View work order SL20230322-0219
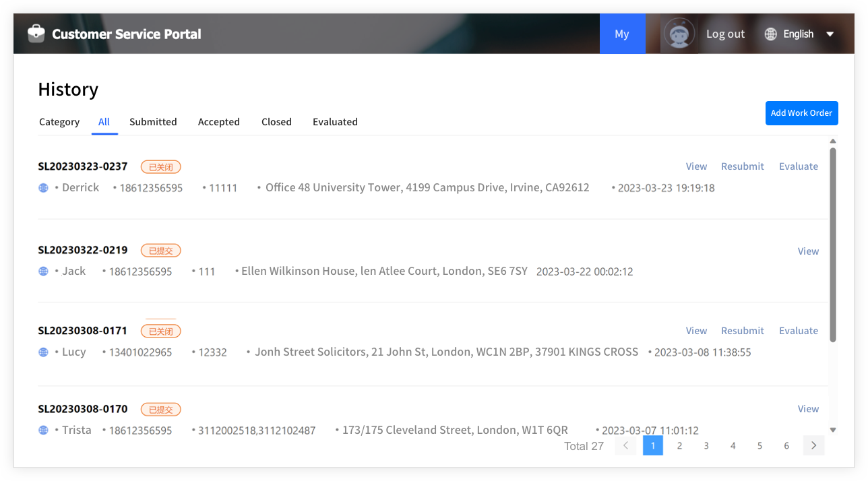 808,251
